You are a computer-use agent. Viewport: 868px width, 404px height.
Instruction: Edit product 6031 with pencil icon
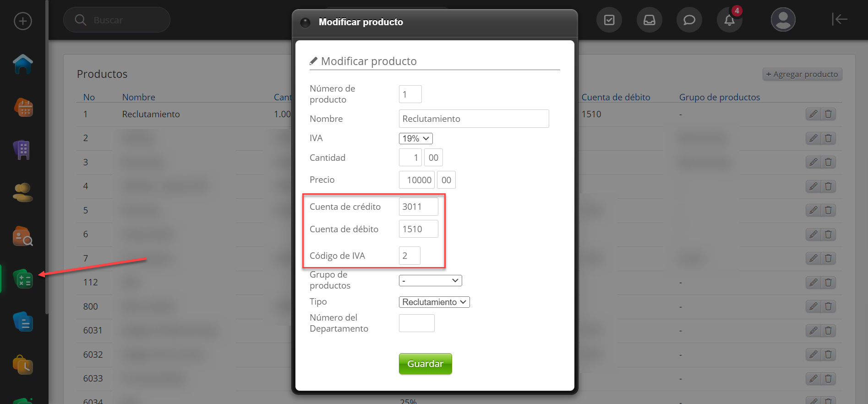coord(813,331)
